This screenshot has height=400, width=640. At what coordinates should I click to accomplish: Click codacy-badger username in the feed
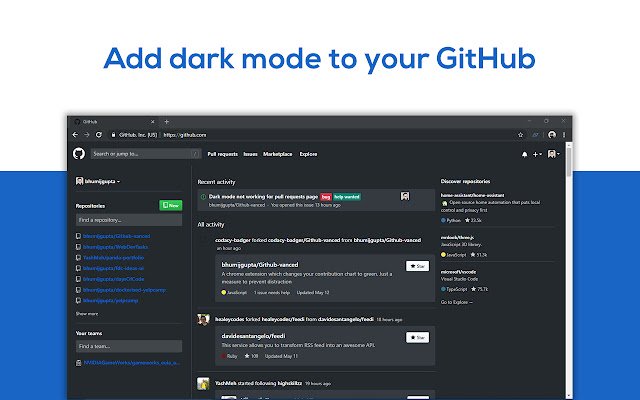point(233,240)
